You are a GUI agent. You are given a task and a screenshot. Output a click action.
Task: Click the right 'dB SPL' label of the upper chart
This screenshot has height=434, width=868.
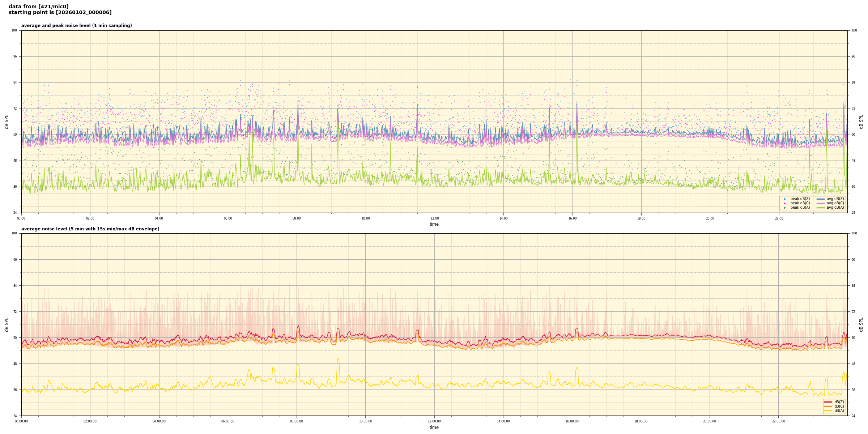point(861,122)
